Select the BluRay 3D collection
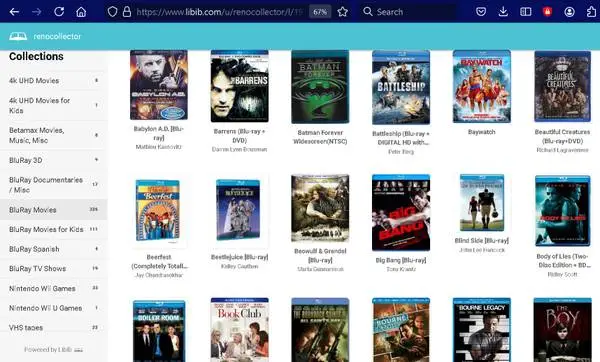Screen dimensions: 600x362 54,160
